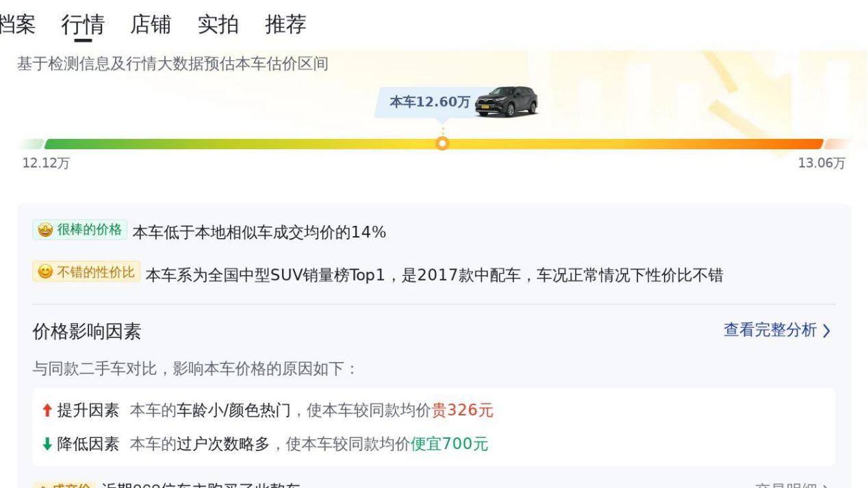This screenshot has height=488, width=868.
Task: Click the red 贵326元 price text
Action: click(x=462, y=411)
